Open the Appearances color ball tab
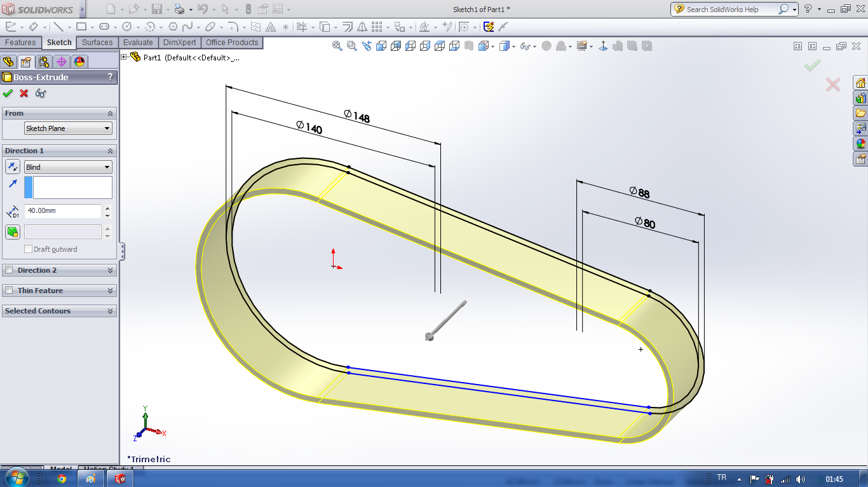868x487 pixels. 79,62
